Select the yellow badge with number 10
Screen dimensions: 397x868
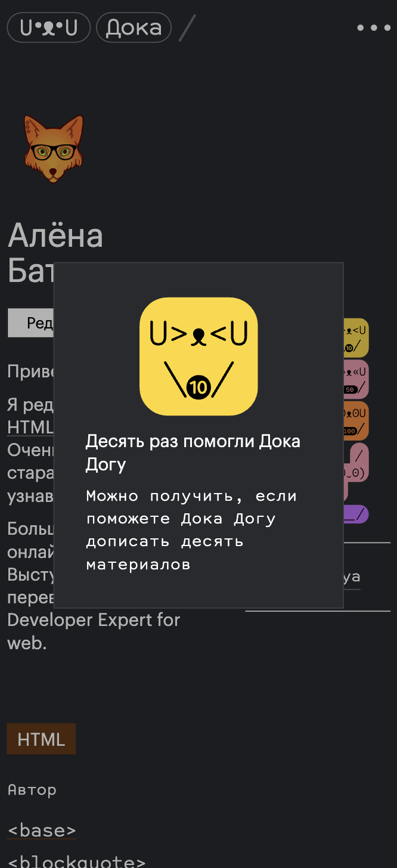[x=356, y=337]
